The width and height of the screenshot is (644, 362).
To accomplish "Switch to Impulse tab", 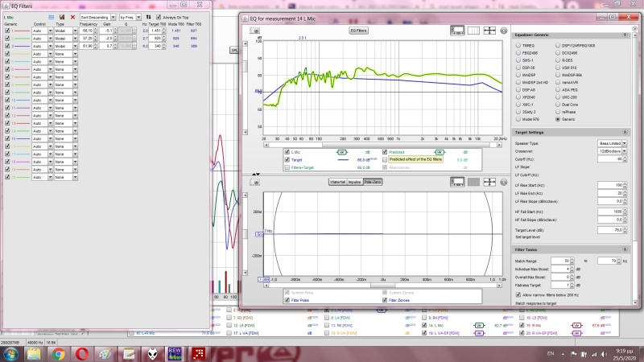I will (355, 182).
